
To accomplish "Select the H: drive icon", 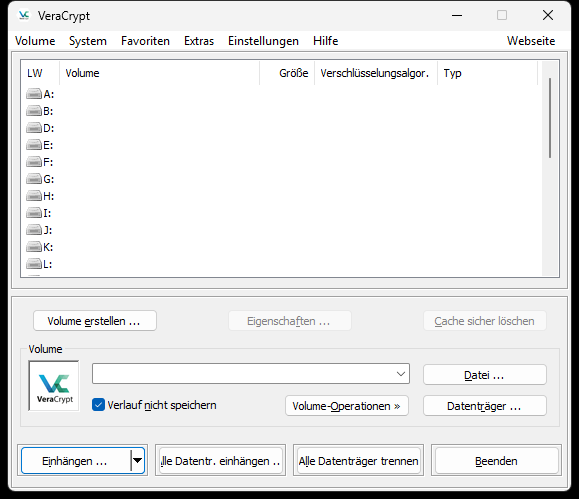I will click(x=34, y=196).
